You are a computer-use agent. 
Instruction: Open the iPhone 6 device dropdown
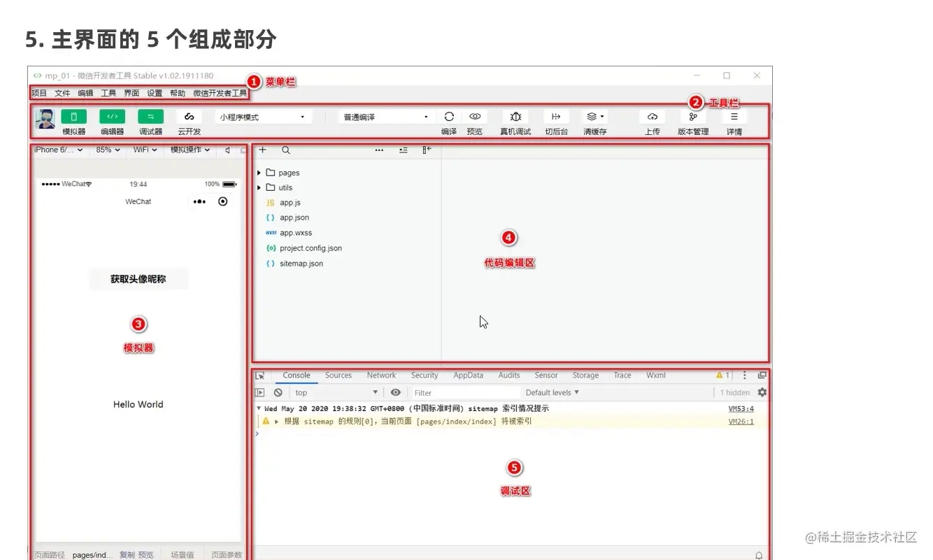point(59,150)
